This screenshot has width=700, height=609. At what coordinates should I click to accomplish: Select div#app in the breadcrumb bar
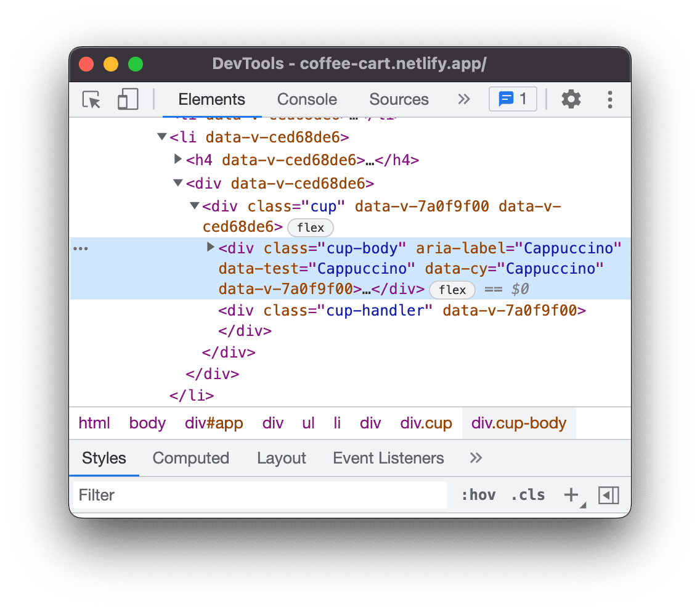[x=213, y=423]
